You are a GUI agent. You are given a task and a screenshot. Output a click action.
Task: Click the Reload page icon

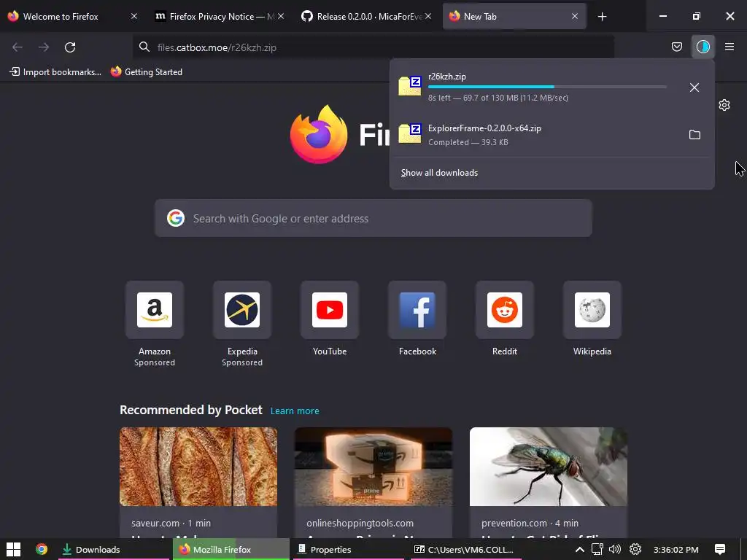click(x=70, y=47)
